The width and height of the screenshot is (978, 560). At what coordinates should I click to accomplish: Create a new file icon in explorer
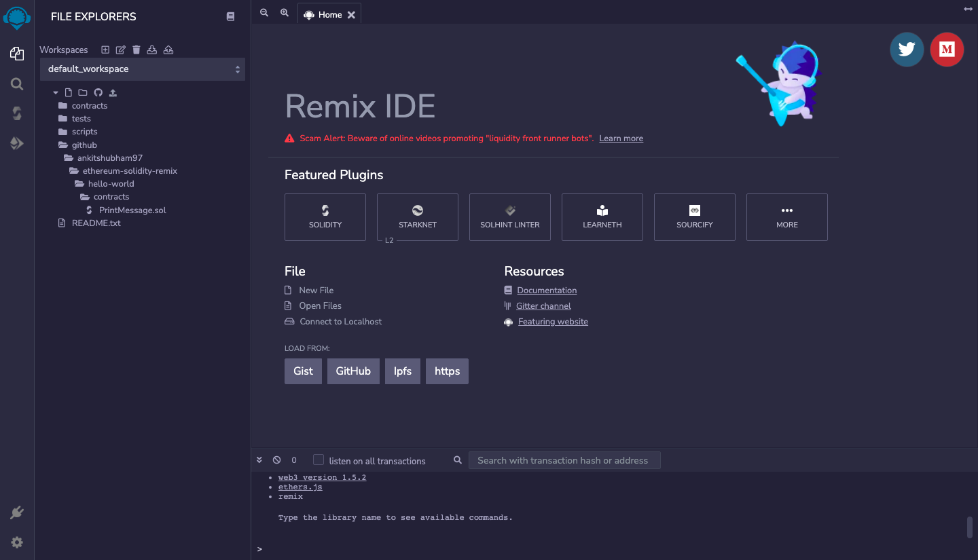[68, 92]
